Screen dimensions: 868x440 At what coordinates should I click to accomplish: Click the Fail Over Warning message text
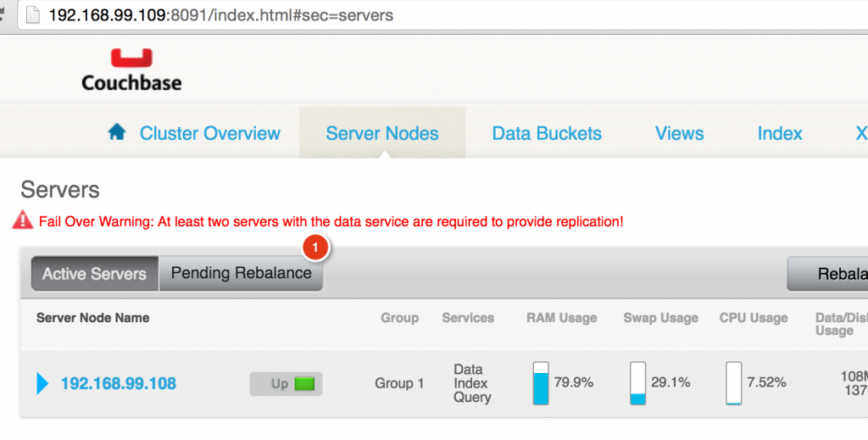[x=331, y=222]
